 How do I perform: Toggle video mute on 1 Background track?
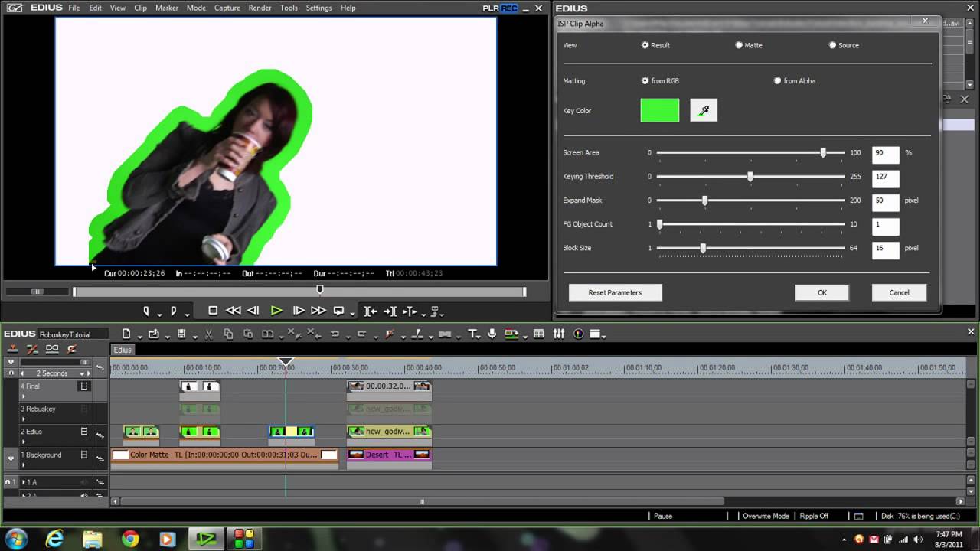84,455
